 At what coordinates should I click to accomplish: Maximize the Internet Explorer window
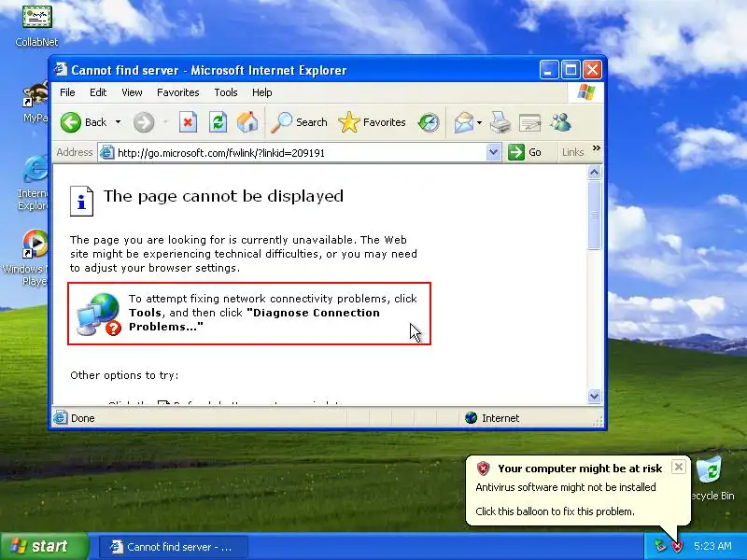point(571,70)
